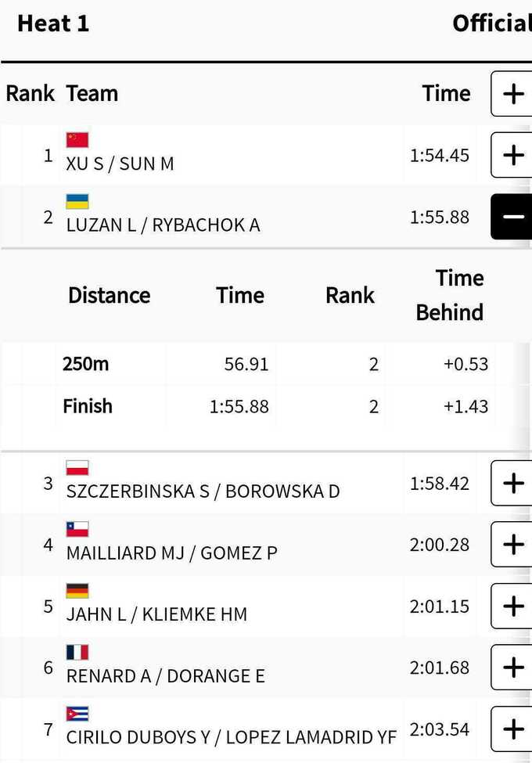Image resolution: width=532 pixels, height=763 pixels.
Task: Collapse LUZAN L / RYBACHOK A details
Action: (512, 217)
